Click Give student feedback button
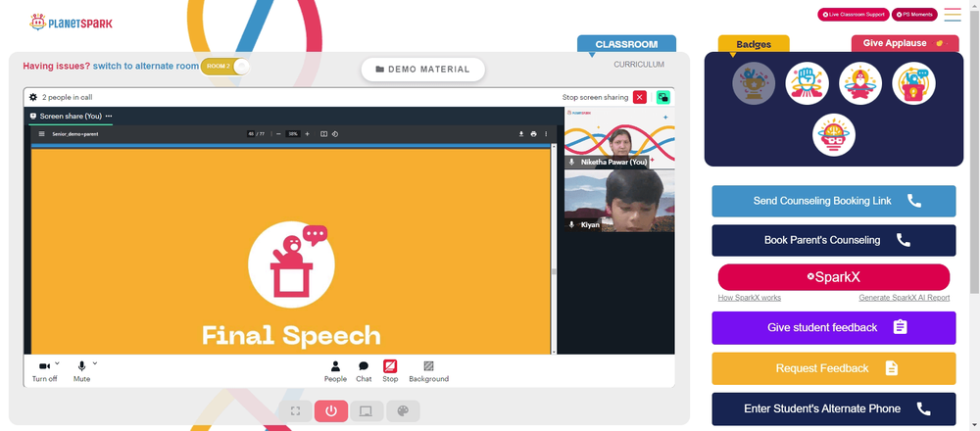Viewport: 980px width, 431px height. 834,328
